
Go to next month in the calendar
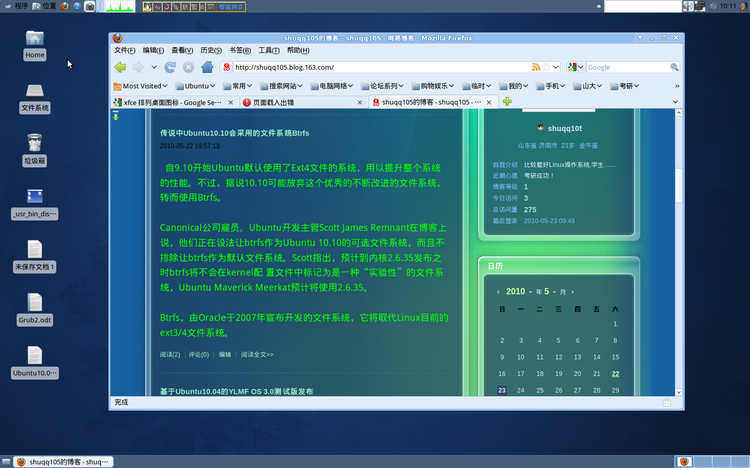pyautogui.click(x=573, y=292)
